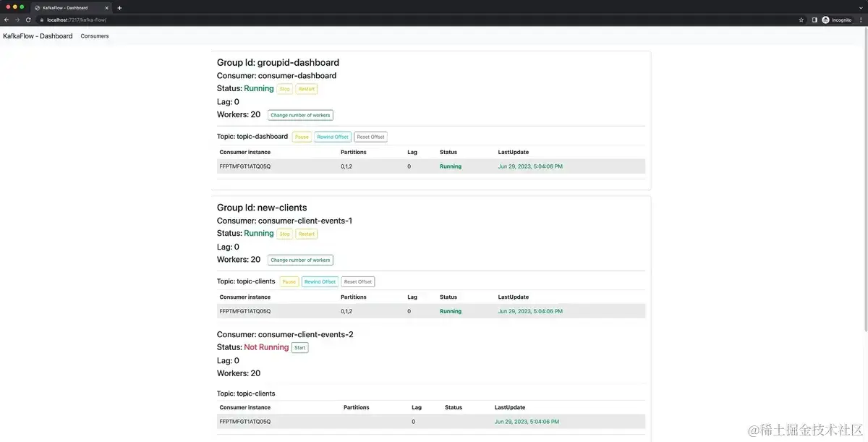The width and height of the screenshot is (868, 442).
Task: Open the browser side panel icon
Action: click(814, 20)
